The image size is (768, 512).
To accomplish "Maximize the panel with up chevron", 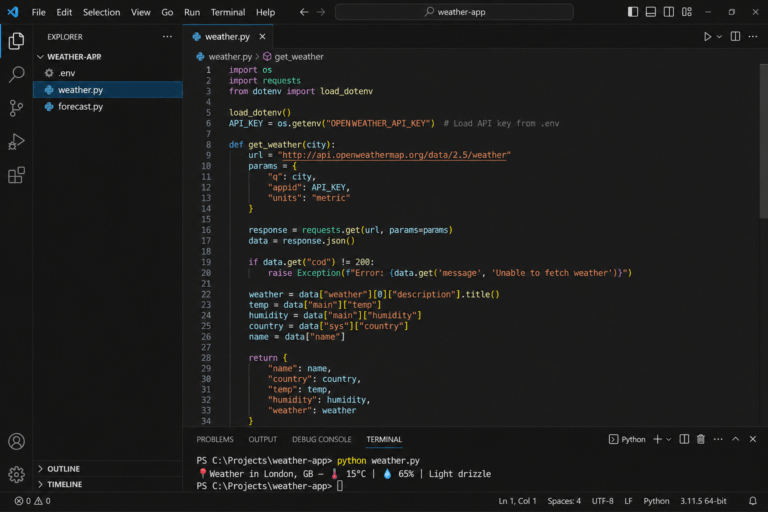I will pyautogui.click(x=736, y=439).
